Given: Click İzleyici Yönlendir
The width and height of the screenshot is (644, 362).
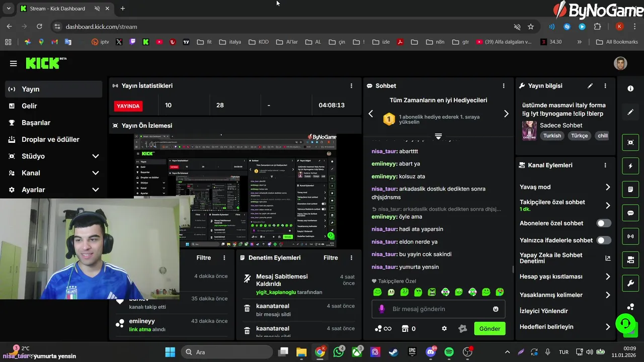Looking at the screenshot, I should point(543,311).
